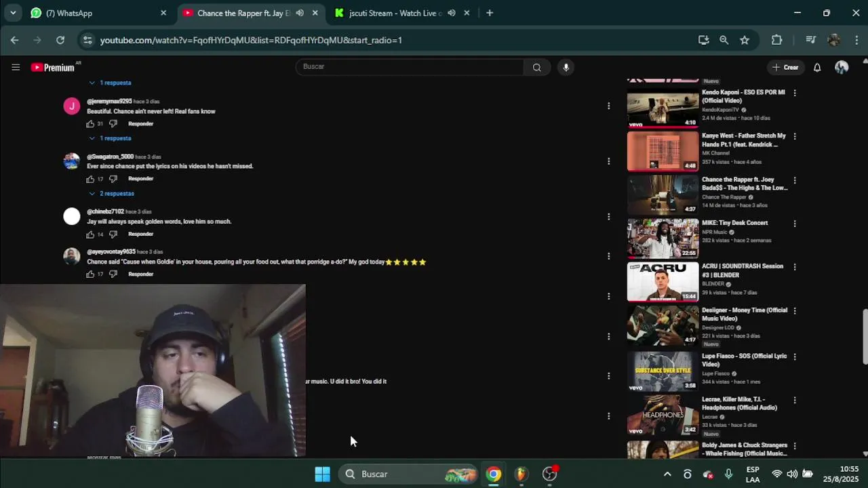
Task: Reply to the @Swagatron_5000 comment
Action: click(x=140, y=179)
